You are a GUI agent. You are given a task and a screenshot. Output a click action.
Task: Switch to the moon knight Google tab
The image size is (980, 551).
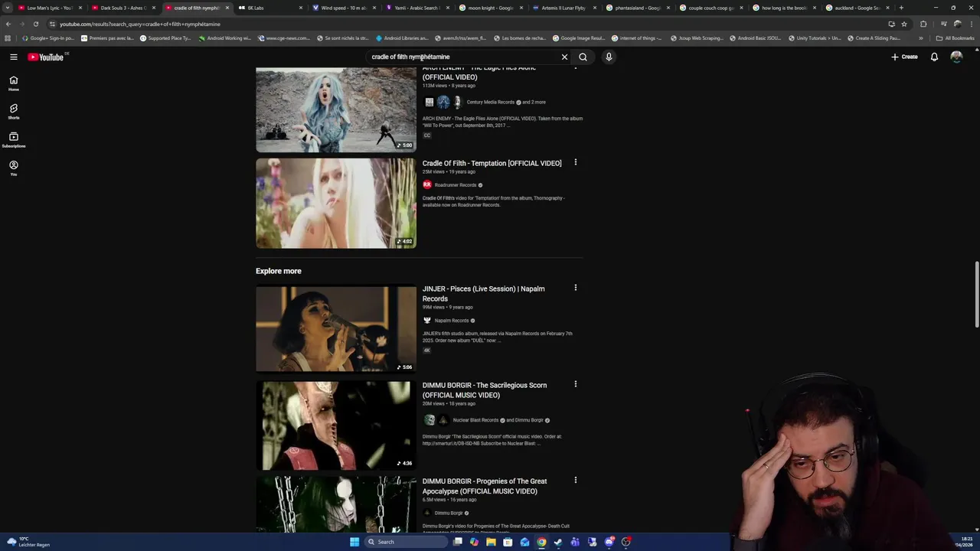490,8
